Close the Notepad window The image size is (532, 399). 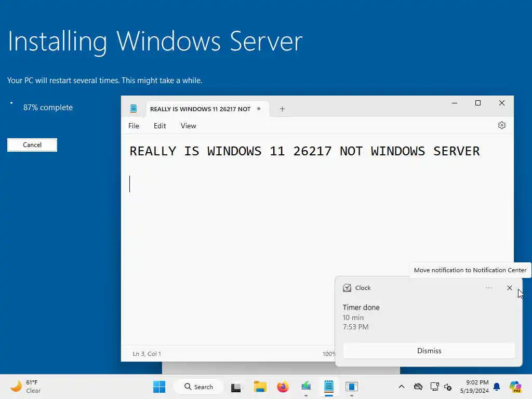(502, 103)
